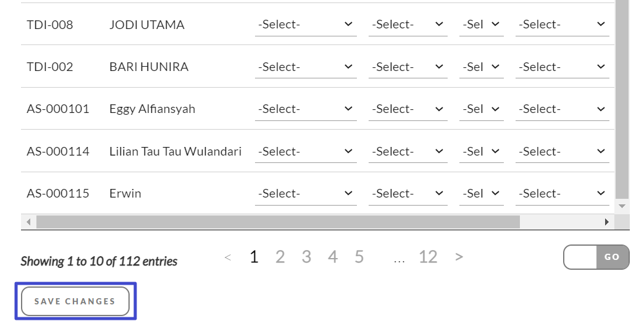Select page 3 in pagination
Viewport: 644px width, 334px height.
click(306, 257)
